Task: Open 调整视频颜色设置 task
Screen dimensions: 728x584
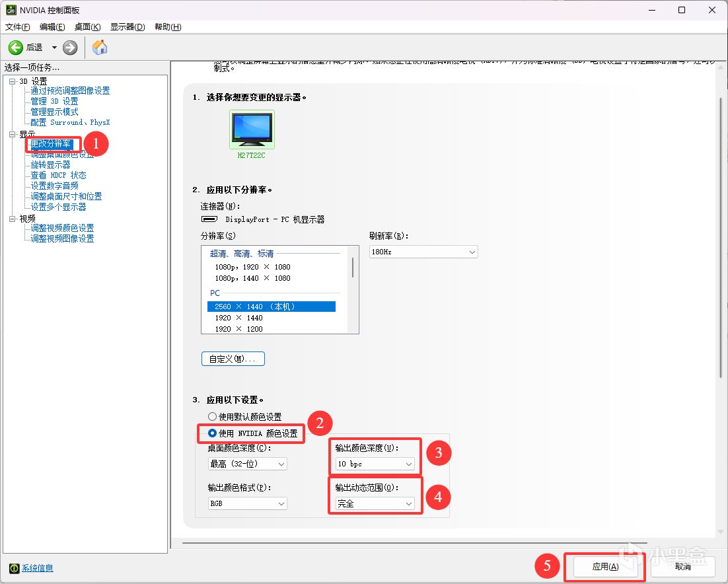Action: coord(62,228)
